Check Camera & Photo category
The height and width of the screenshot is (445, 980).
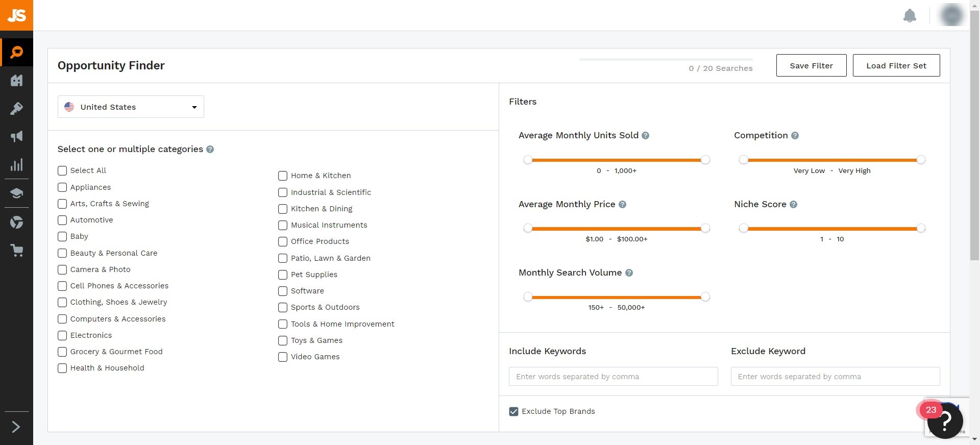[62, 269]
